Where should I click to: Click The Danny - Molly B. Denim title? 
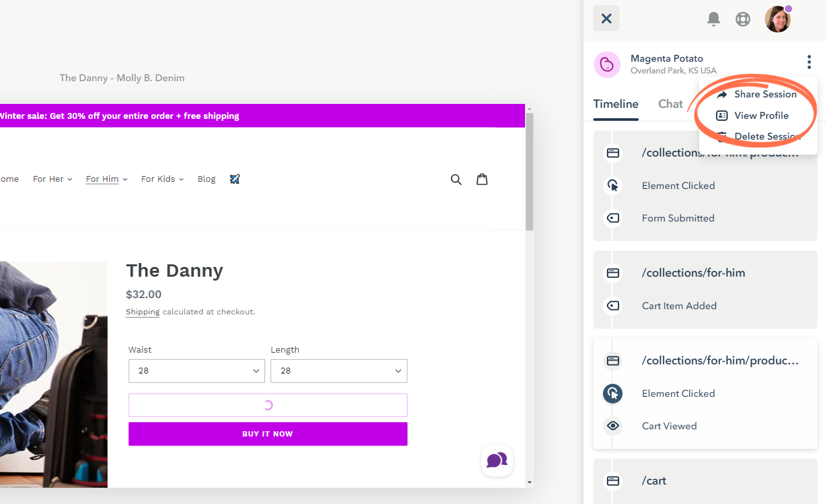(122, 78)
